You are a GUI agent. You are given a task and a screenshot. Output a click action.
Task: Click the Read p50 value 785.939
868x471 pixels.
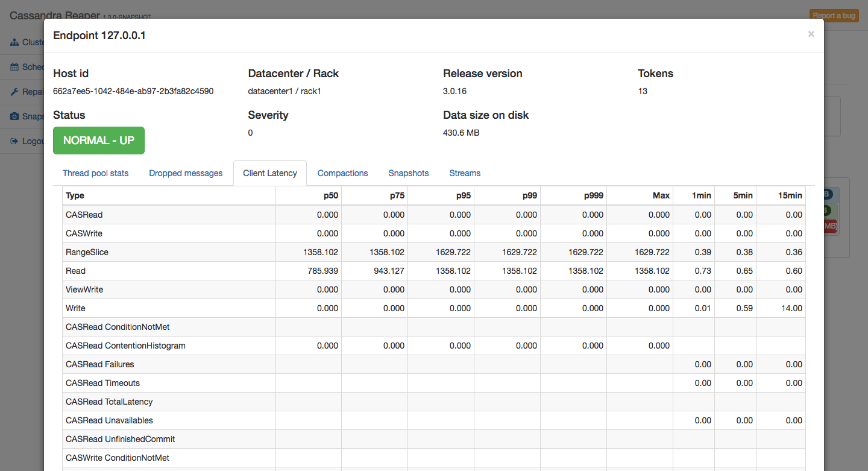[x=322, y=271]
